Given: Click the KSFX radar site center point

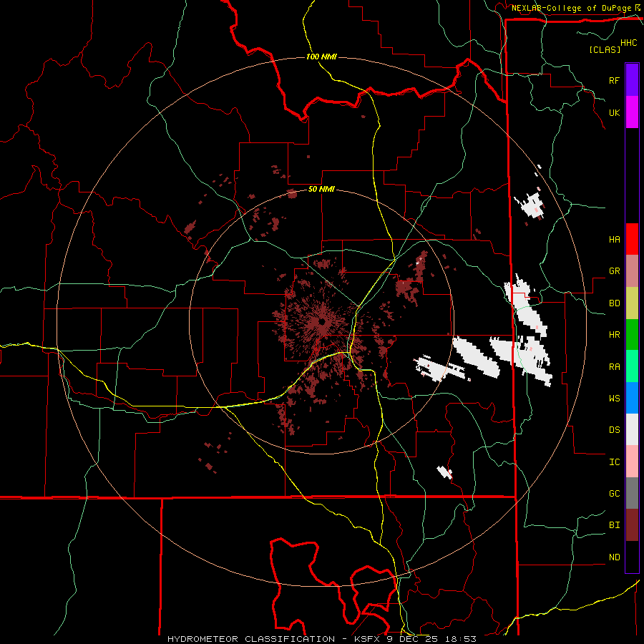Looking at the screenshot, I should pyautogui.click(x=321, y=321).
